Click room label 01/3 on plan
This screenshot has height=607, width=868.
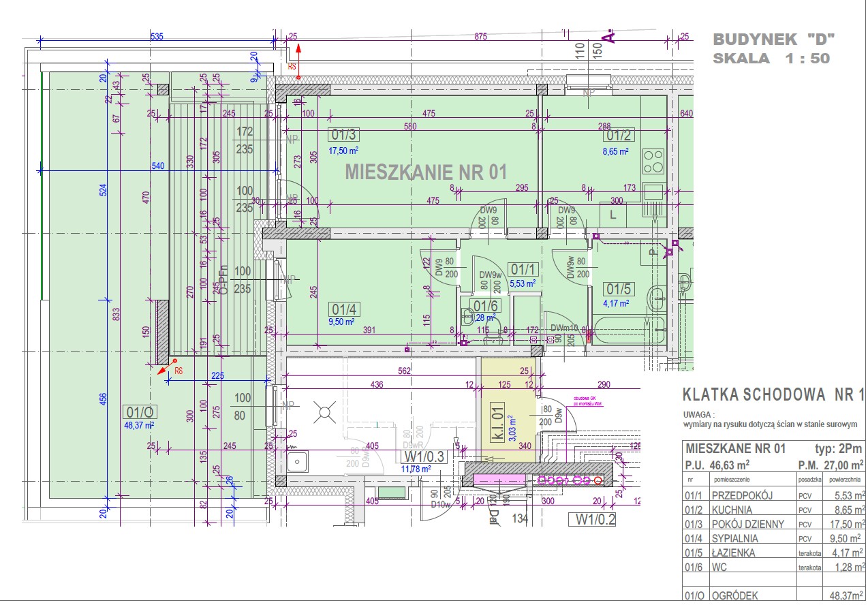[x=345, y=134]
